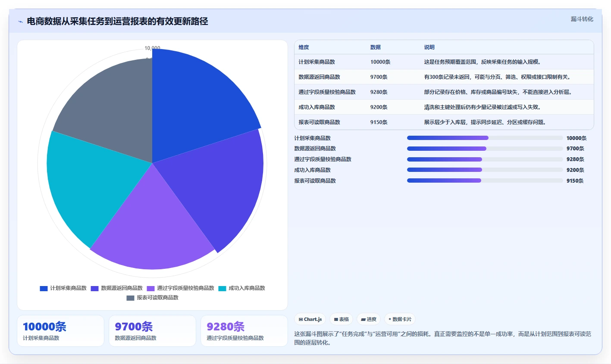The height and width of the screenshot is (364, 611).
Task: Click the summary paragraph about 任务完成
Action: (443, 338)
